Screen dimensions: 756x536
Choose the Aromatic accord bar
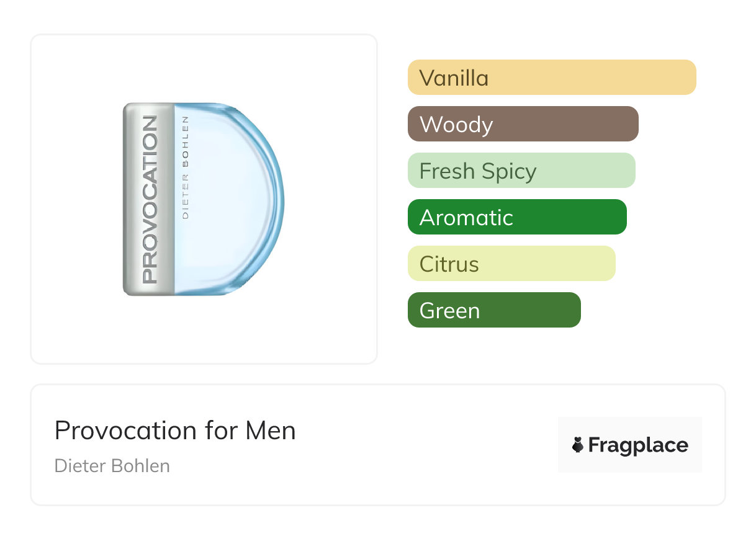[516, 217]
